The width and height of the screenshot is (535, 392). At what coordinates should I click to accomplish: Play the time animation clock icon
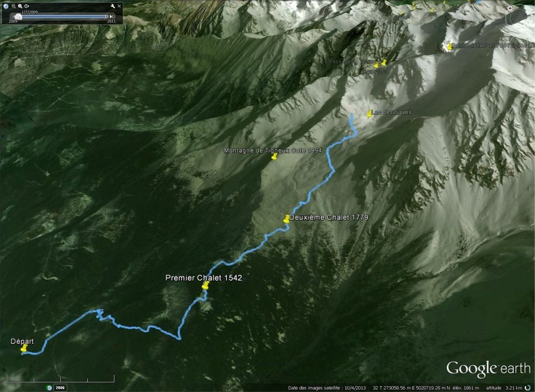[27, 6]
